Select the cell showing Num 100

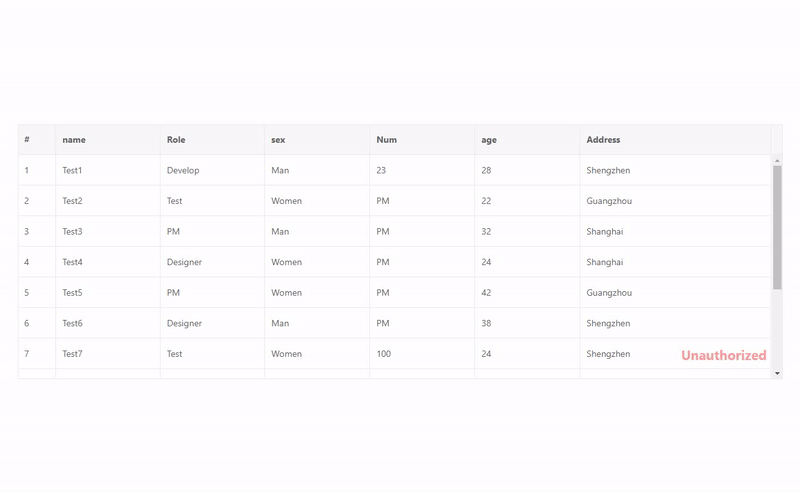pos(422,354)
